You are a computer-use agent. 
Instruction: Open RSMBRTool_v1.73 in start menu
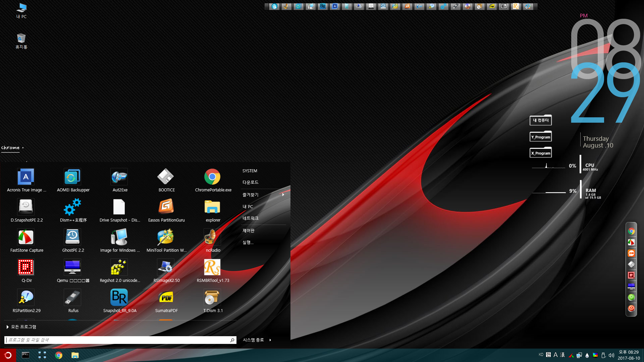tap(213, 271)
